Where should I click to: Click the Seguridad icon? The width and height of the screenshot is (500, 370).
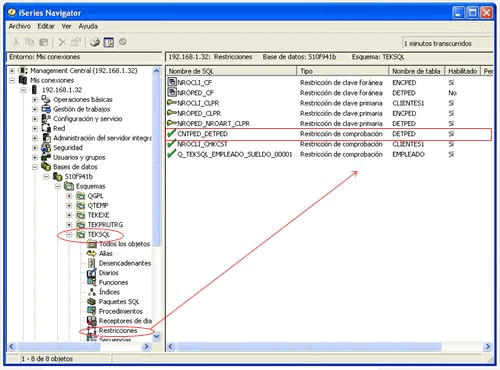[x=46, y=147]
